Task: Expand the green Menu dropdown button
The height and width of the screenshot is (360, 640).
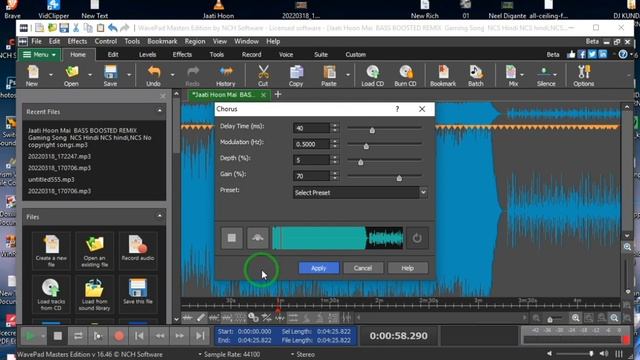Action: pyautogui.click(x=39, y=55)
